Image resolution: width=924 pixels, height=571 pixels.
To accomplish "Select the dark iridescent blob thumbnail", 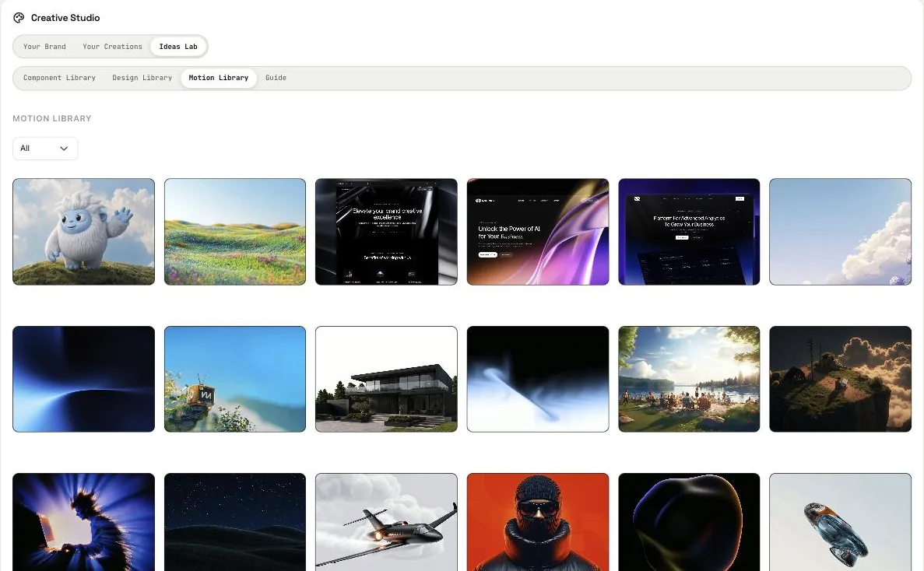I will coord(689,522).
